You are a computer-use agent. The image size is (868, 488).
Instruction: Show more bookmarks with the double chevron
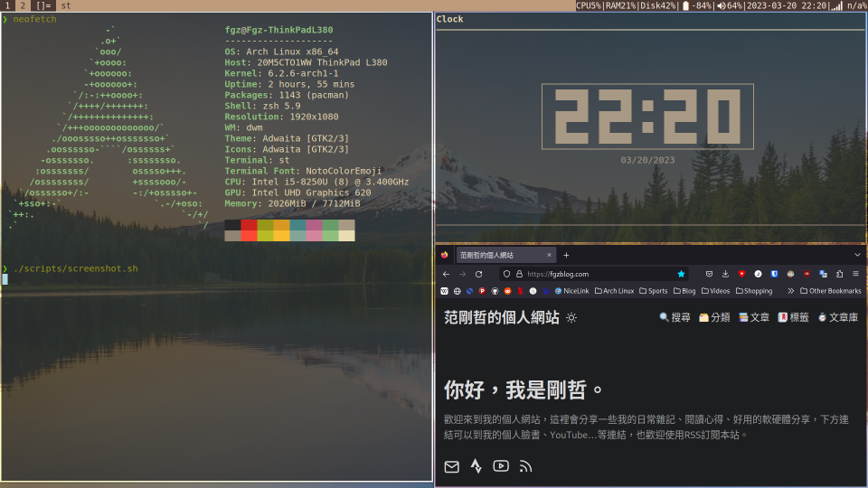(790, 291)
